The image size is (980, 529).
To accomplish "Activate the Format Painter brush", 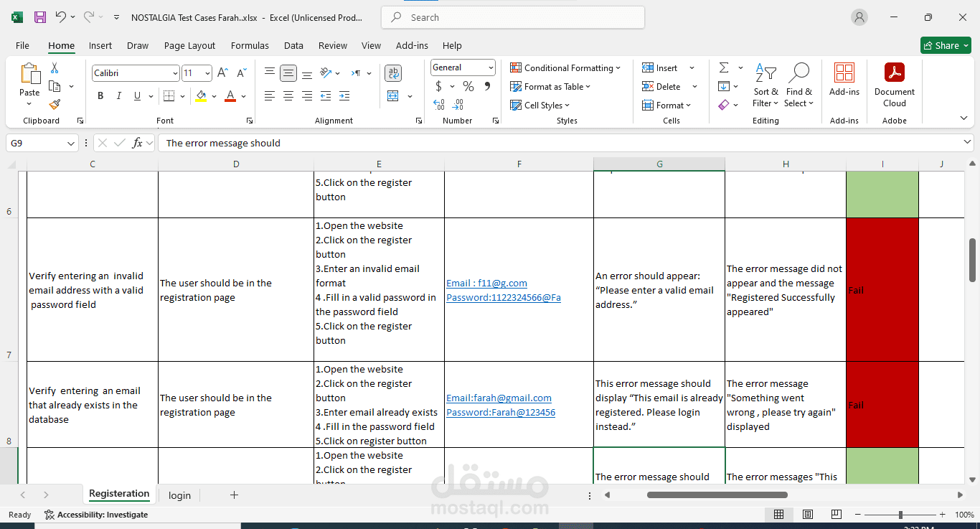I will 55,105.
